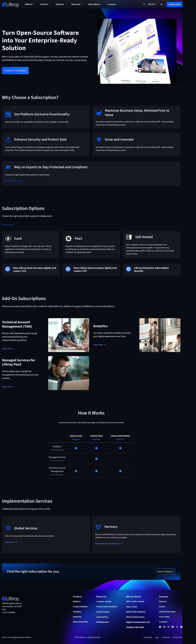Click Learn more under Global Services
The height and width of the screenshot is (644, 196).
point(11,542)
